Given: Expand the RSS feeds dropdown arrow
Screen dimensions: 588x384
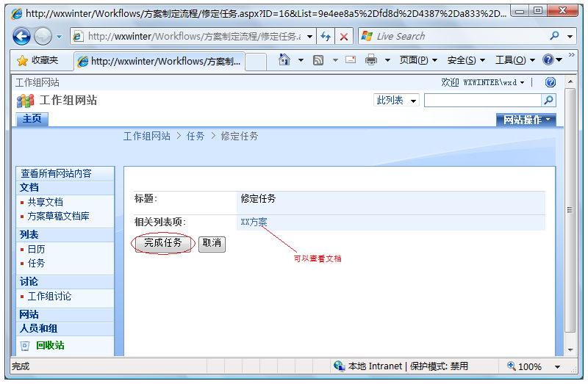Looking at the screenshot, I should coord(335,60).
